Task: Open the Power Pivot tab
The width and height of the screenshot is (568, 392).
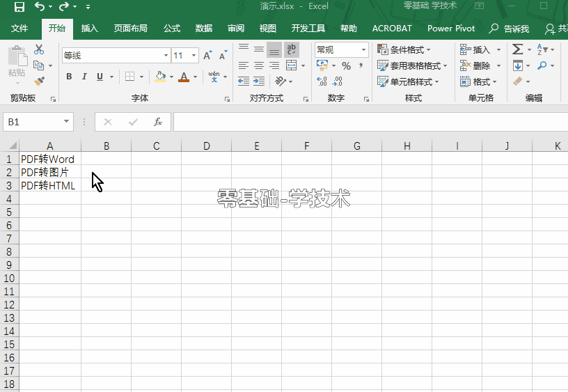Action: 451,29
